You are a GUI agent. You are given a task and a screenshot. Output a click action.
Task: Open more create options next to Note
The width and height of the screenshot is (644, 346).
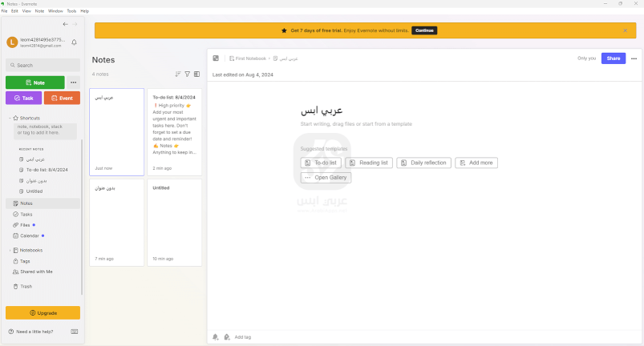pyautogui.click(x=74, y=82)
